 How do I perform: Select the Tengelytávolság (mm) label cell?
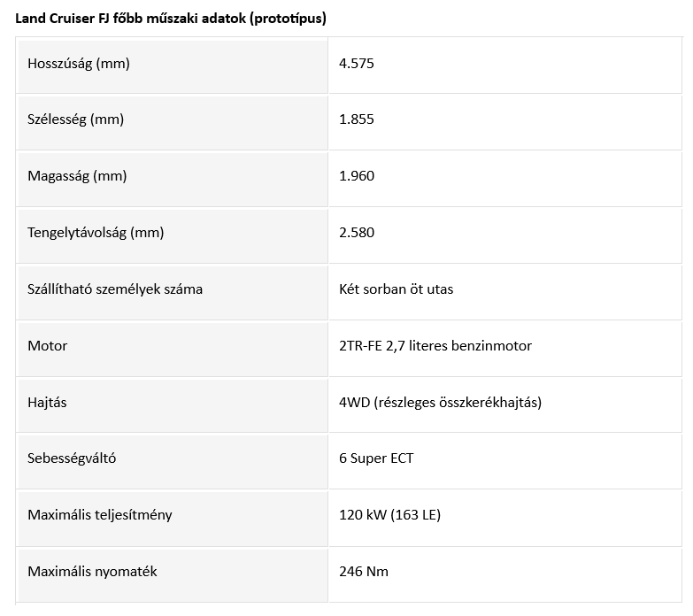pyautogui.click(x=96, y=233)
